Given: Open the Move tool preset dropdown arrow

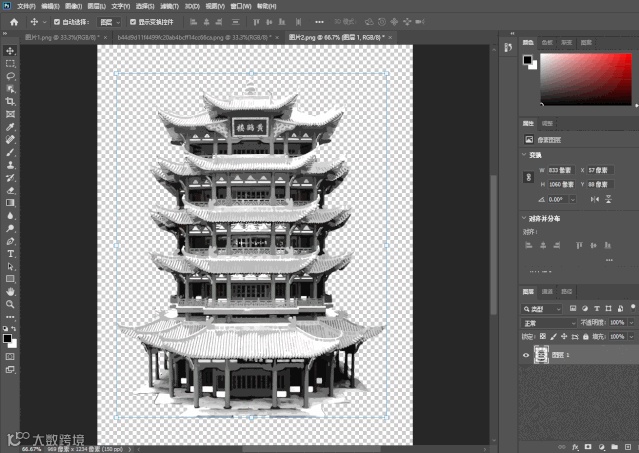Looking at the screenshot, I should click(44, 22).
